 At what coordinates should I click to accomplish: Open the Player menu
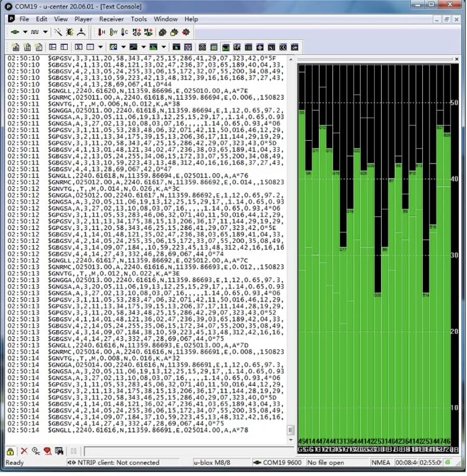tap(83, 19)
